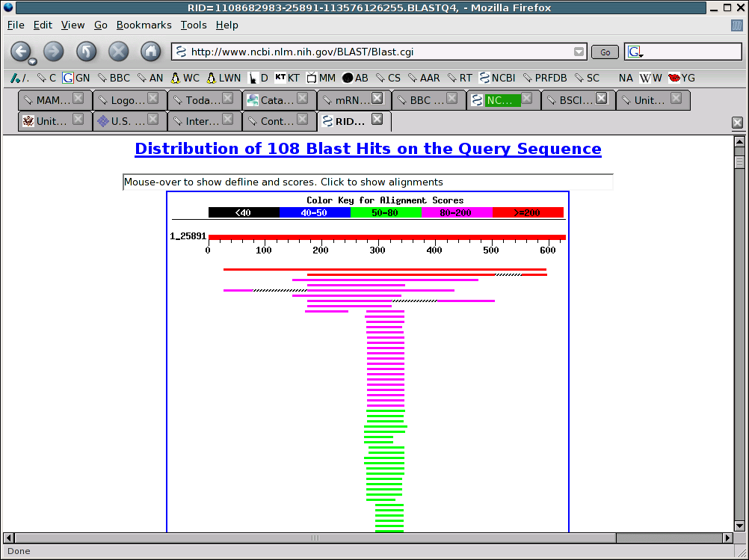749x560 pixels.
Task: Expand the URL bar history dropdown
Action: tap(579, 52)
